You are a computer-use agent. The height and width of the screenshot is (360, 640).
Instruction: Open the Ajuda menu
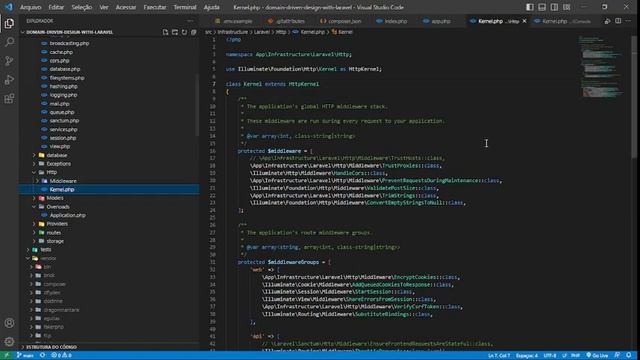211,7
